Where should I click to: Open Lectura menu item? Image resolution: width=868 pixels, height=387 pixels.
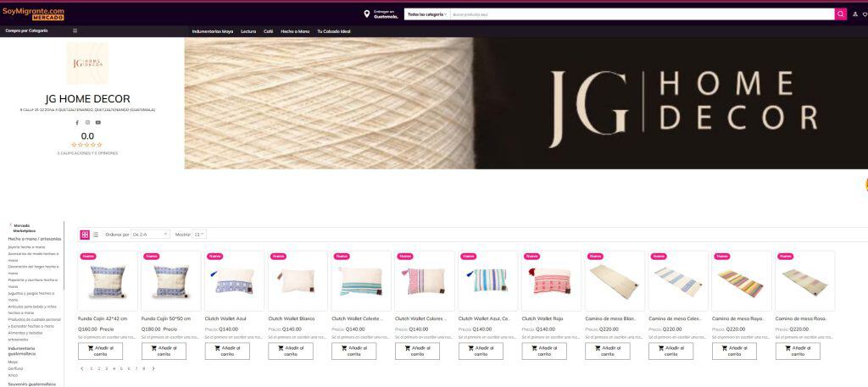point(248,31)
